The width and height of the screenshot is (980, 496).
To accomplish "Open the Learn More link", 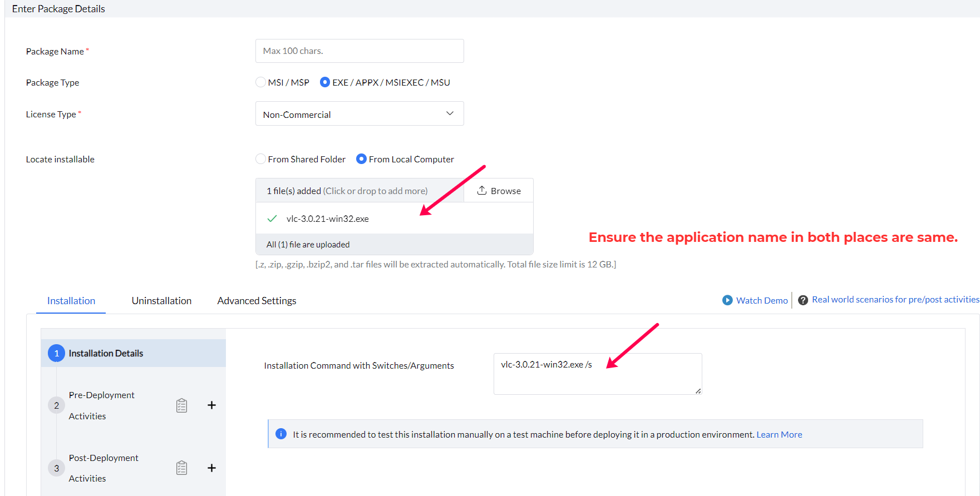I will click(x=779, y=434).
